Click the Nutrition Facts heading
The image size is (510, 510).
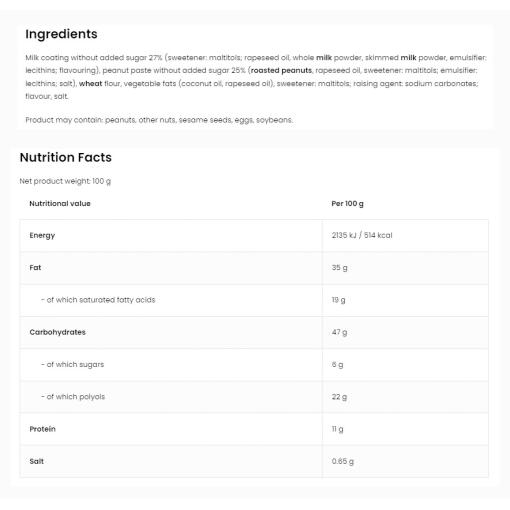66,157
